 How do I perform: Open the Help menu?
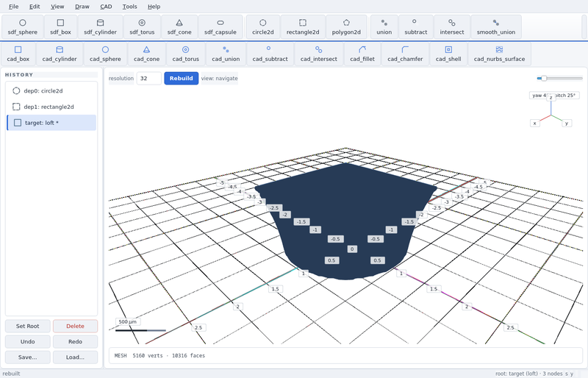coord(154,7)
